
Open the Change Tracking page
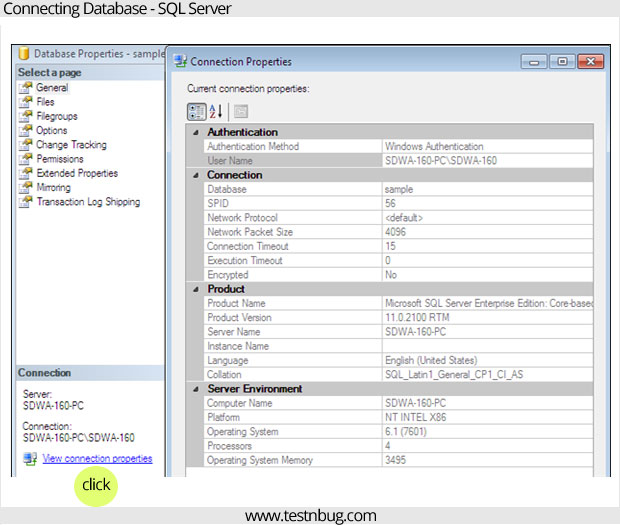tap(71, 144)
